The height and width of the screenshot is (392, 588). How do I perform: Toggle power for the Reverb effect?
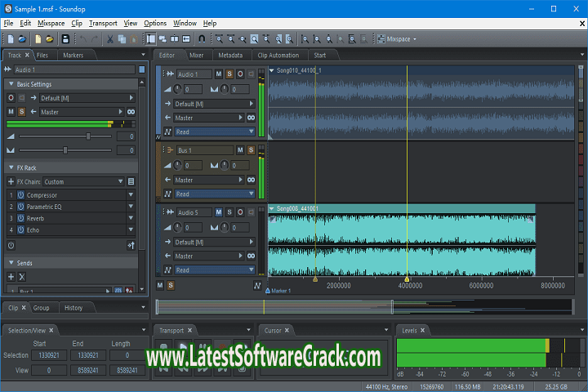(x=21, y=218)
